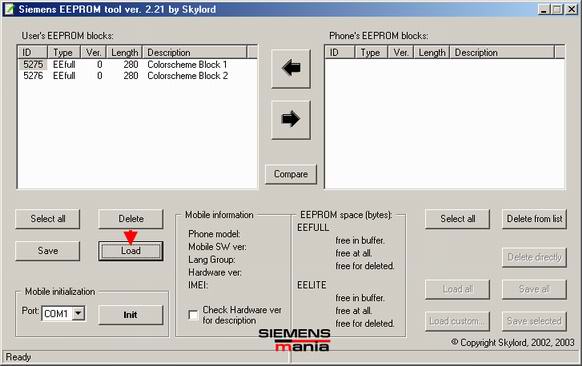582x366 pixels.
Task: Close the Siemens EEPROM tool window
Action: [571, 9]
